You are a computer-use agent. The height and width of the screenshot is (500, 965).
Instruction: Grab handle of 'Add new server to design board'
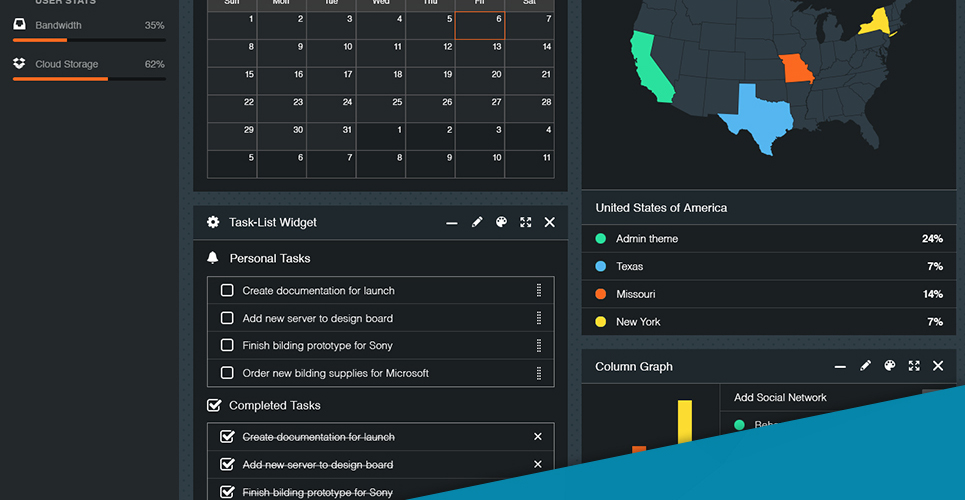[539, 318]
